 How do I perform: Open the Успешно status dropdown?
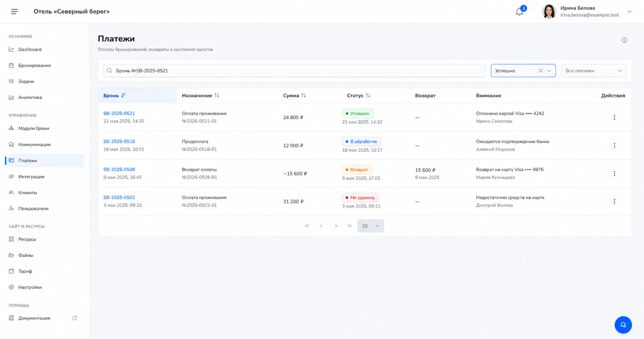tap(549, 71)
